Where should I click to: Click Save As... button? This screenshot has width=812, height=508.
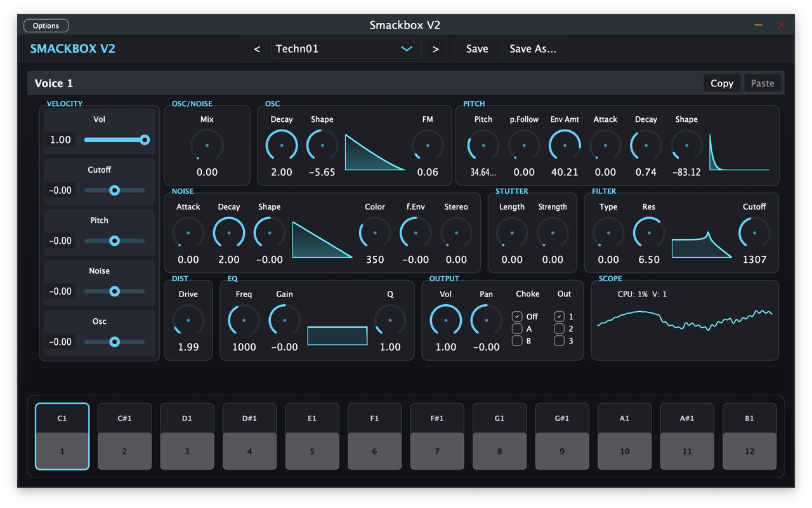coord(533,49)
